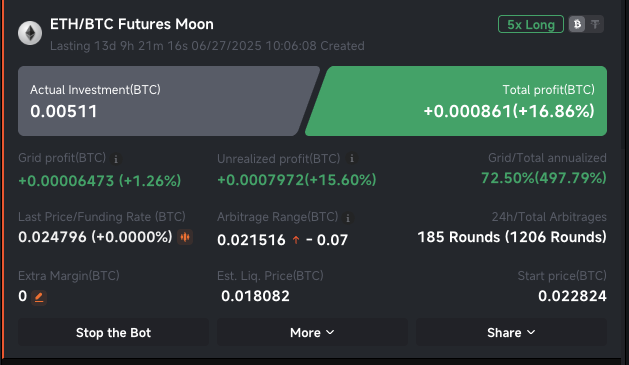629x365 pixels.
Task: Open the Share dropdown menu
Action: click(x=511, y=333)
